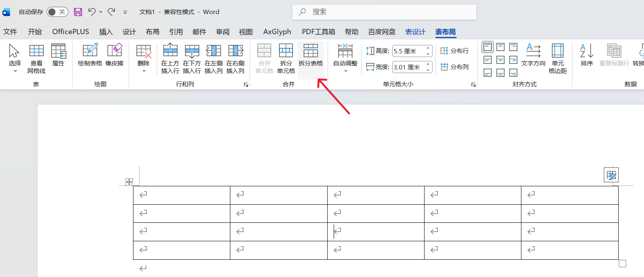The height and width of the screenshot is (277, 644).
Task: Click the first cell of table
Action: point(182,195)
